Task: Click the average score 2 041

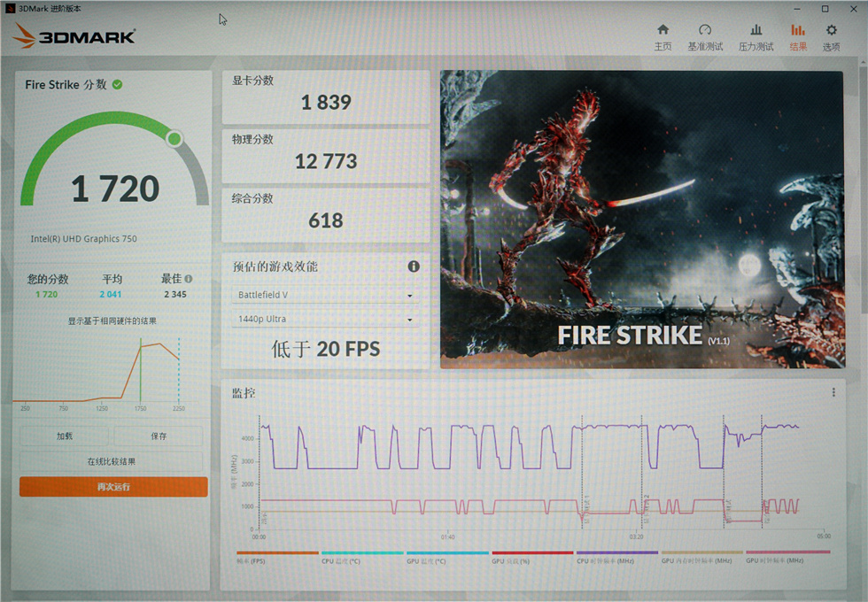Action: [x=111, y=294]
